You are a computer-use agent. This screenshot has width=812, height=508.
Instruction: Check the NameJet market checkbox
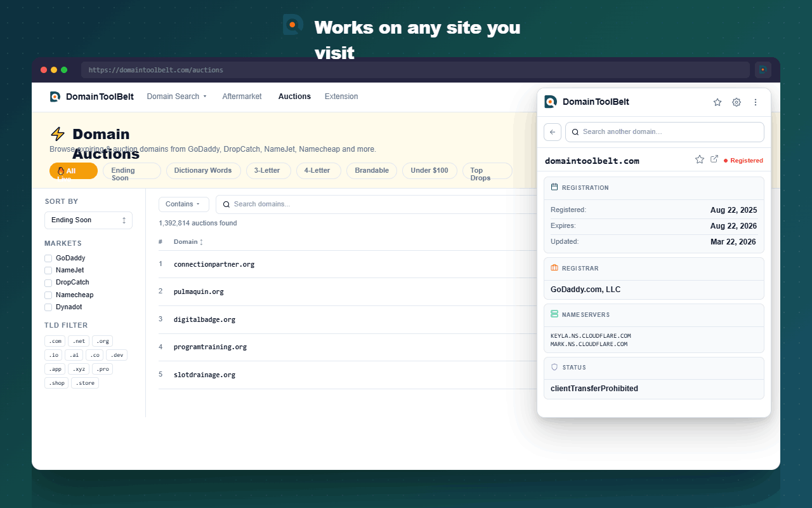coord(48,271)
